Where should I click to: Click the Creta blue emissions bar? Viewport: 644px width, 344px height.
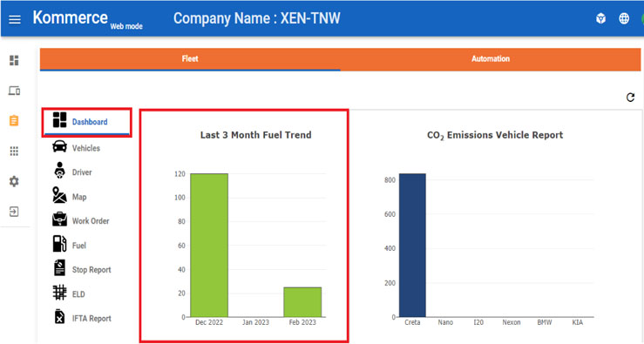pos(412,245)
